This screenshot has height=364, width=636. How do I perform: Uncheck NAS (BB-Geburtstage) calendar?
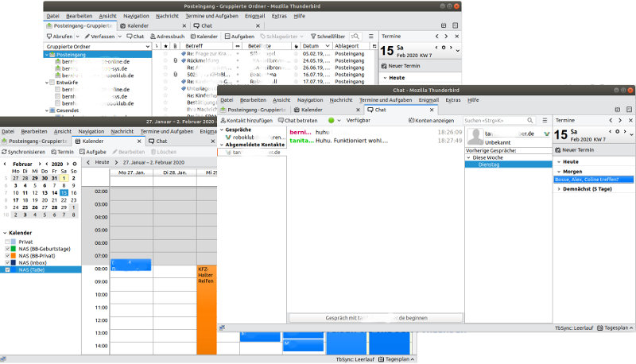pyautogui.click(x=7, y=249)
